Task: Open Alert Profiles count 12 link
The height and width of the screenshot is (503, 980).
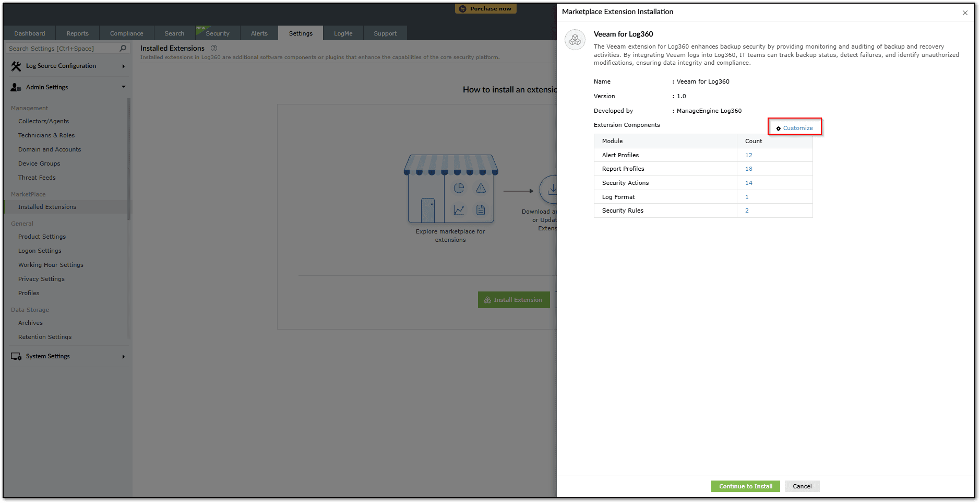Action: (749, 155)
